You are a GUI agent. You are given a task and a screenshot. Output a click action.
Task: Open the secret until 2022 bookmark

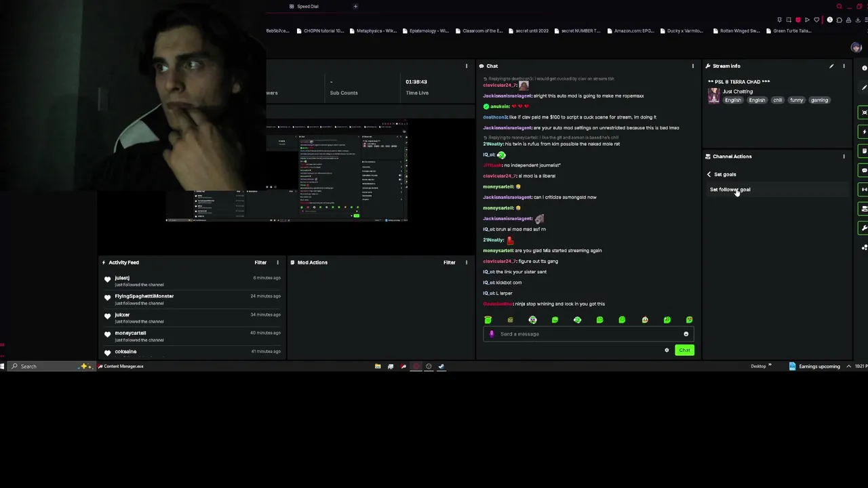[528, 30]
